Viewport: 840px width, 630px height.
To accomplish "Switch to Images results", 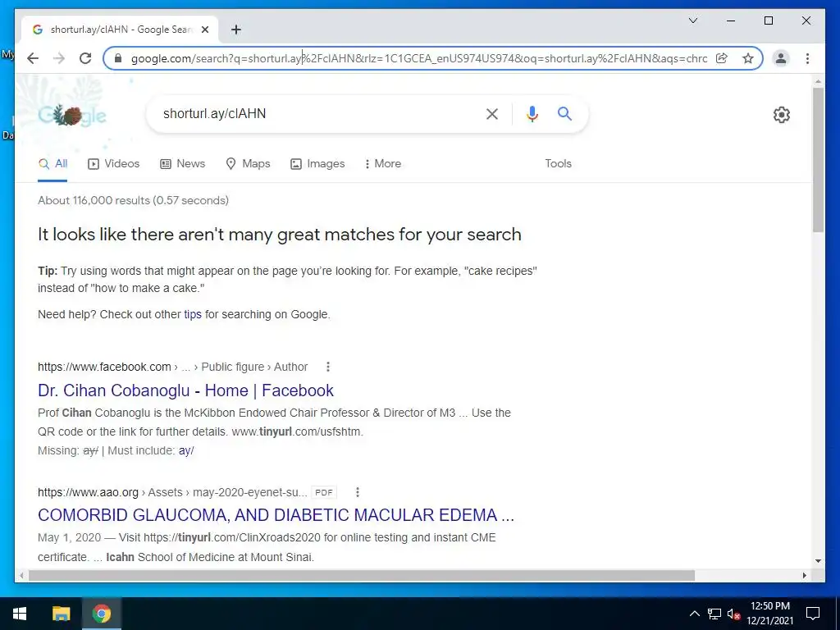I will coord(317,164).
